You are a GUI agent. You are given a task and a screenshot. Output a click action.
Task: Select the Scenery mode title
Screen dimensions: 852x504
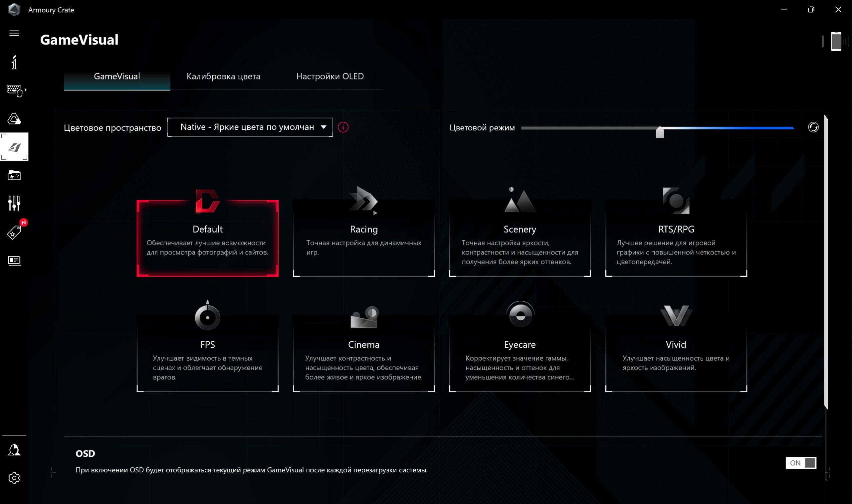[520, 229]
